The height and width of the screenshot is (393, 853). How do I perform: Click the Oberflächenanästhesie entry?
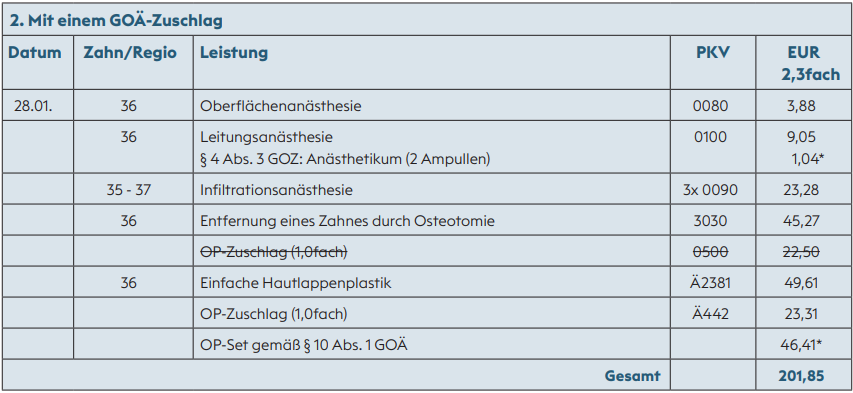281,106
